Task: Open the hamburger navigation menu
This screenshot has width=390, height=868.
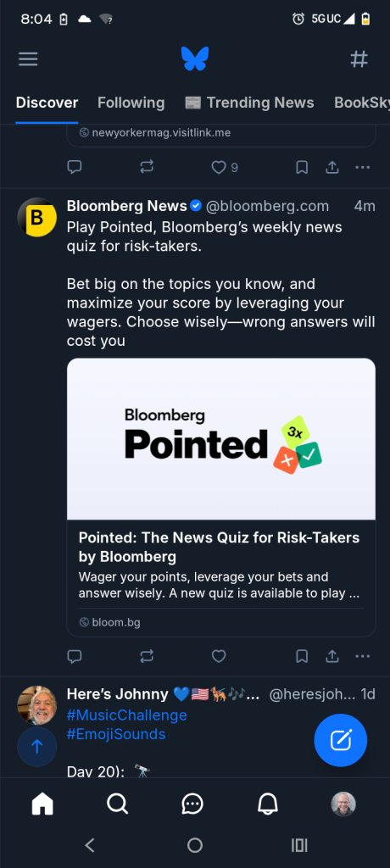Action: pyautogui.click(x=28, y=58)
